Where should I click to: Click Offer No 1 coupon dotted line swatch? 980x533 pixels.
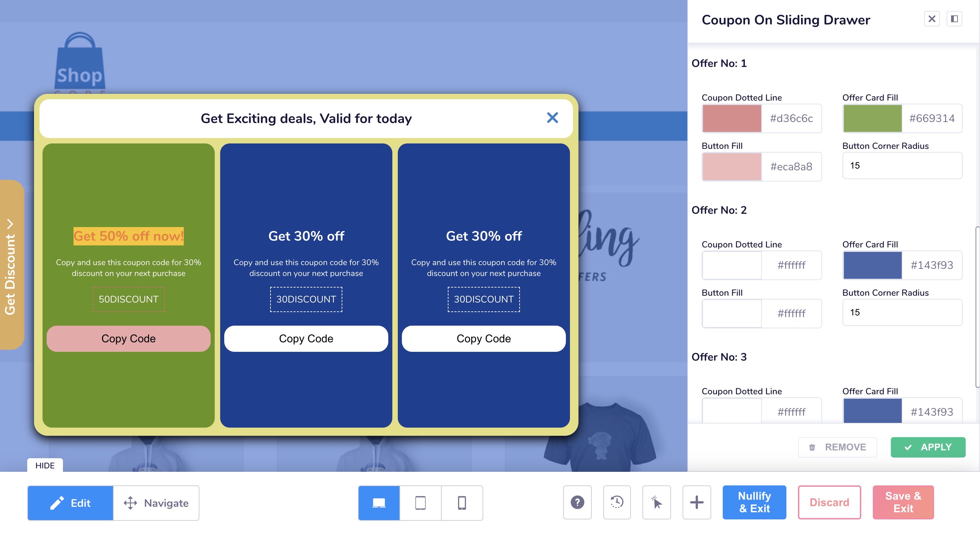pos(732,118)
